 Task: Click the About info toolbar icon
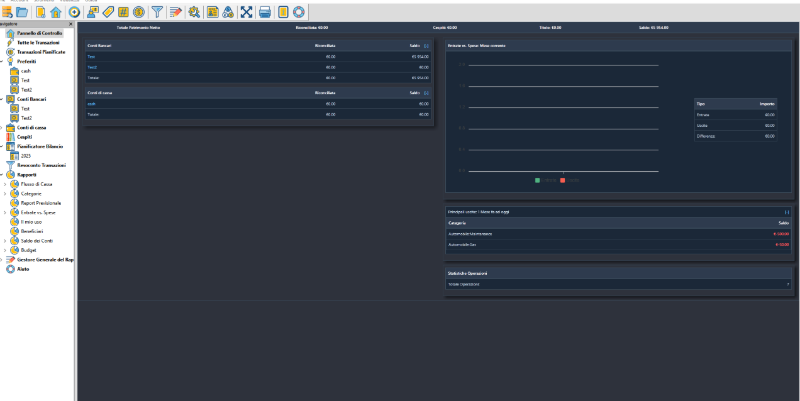(x=283, y=12)
